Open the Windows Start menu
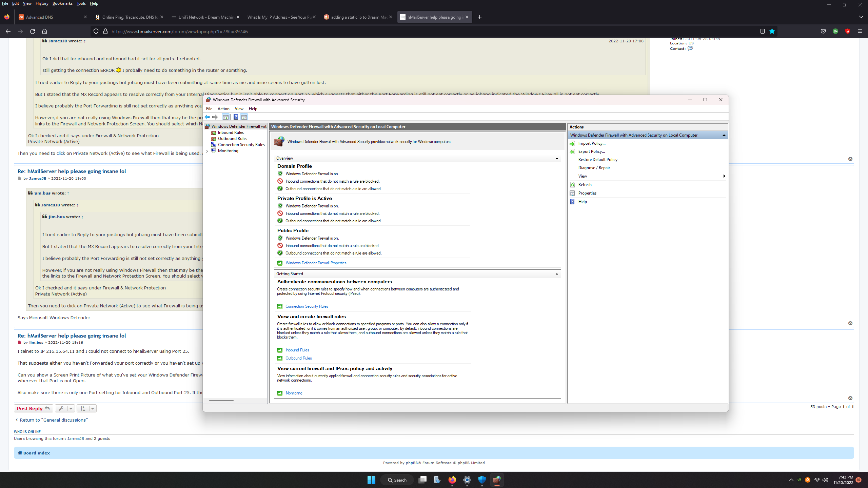This screenshot has width=868, height=488. click(371, 480)
